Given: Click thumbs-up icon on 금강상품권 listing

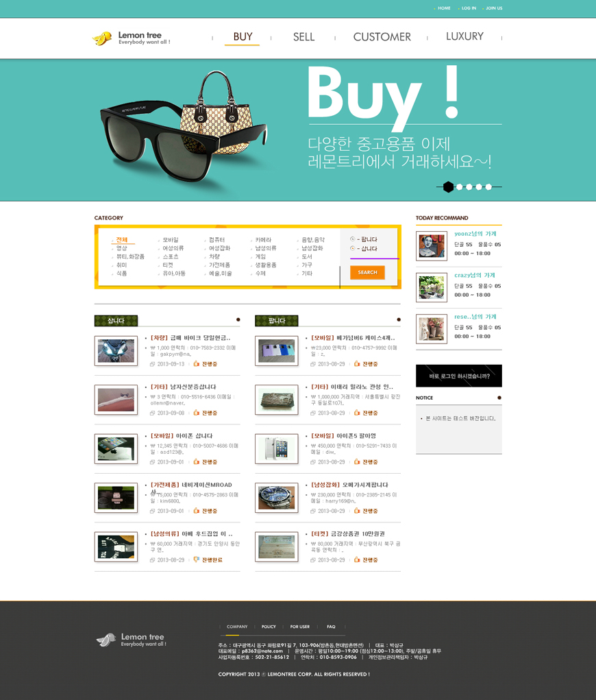Looking at the screenshot, I should (x=357, y=560).
